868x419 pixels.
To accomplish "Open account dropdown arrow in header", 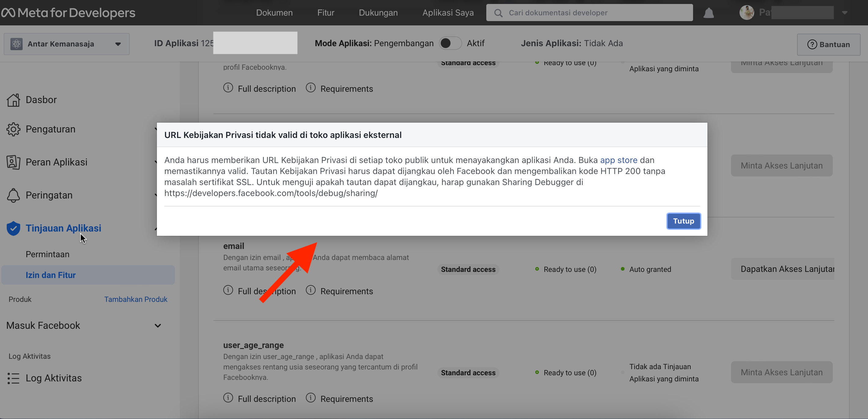I will point(844,13).
